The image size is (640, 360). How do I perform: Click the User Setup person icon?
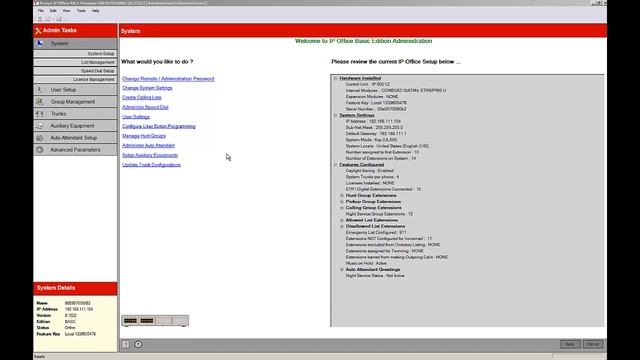point(40,89)
